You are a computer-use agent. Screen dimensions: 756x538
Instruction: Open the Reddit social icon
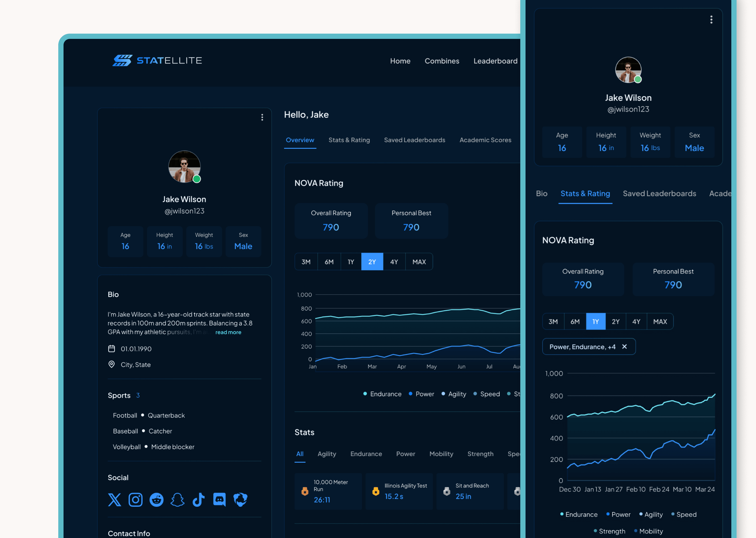(x=156, y=500)
